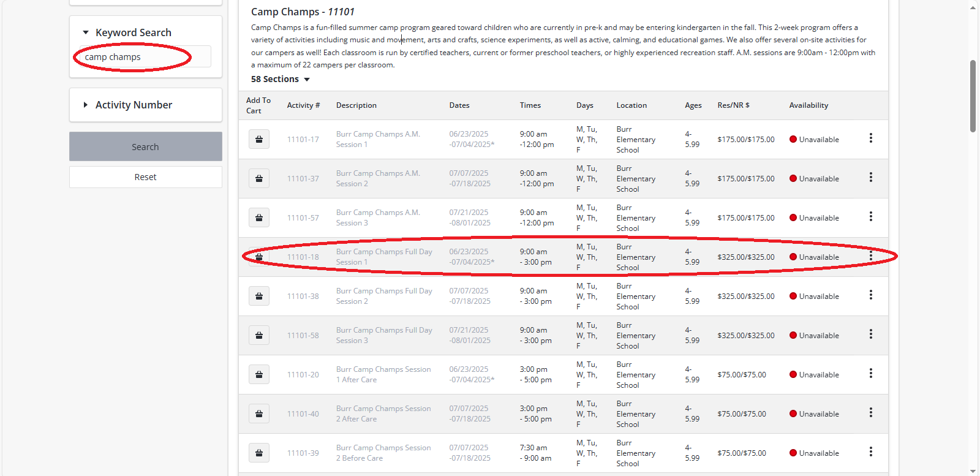Collapse the Keyword Search panel
Screen dimensions: 980x476
(x=86, y=32)
